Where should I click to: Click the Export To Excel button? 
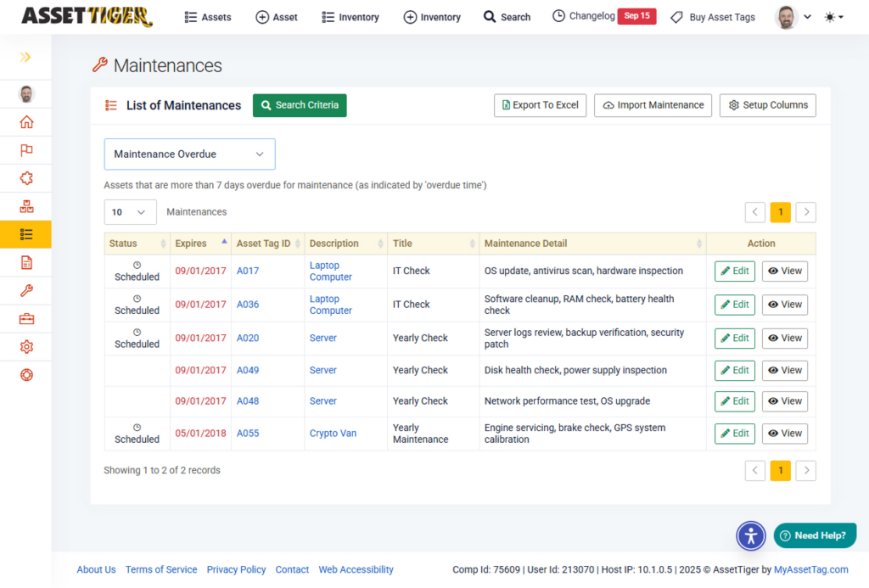click(540, 105)
